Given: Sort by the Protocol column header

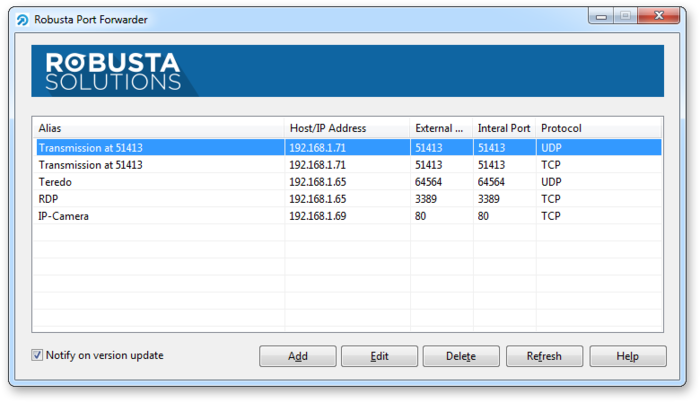Looking at the screenshot, I should pos(596,128).
